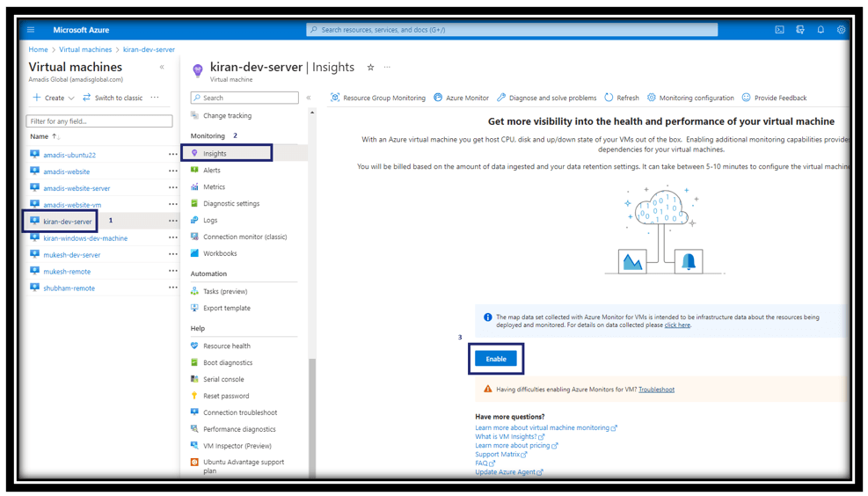Open ellipsis menu for mukesh-remote
868x496 pixels.
point(172,271)
